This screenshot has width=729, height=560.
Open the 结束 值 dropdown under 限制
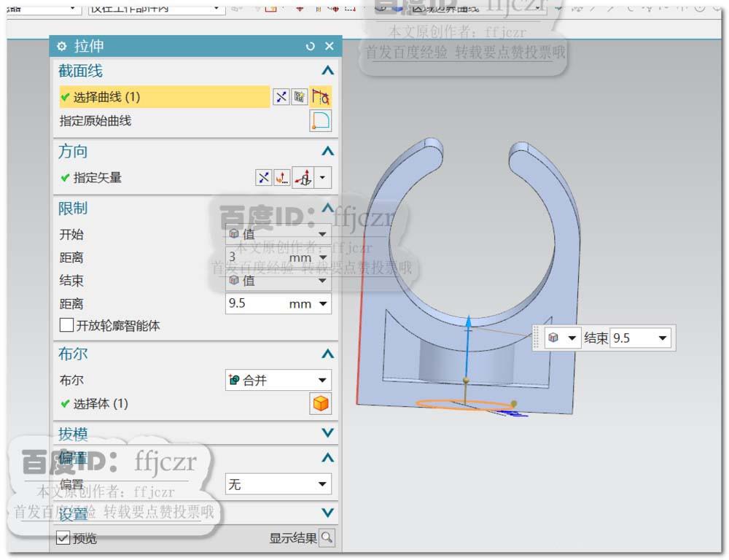[x=277, y=281]
